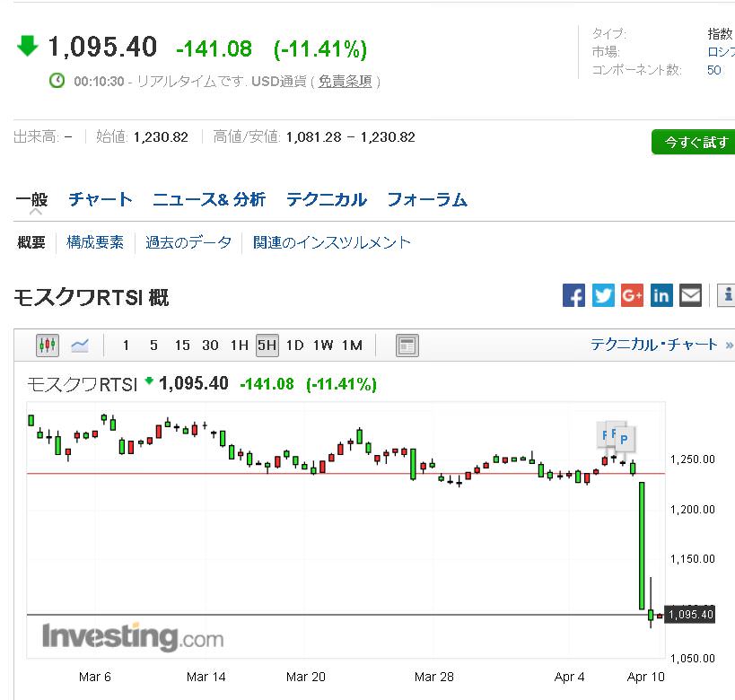This screenshot has width=735, height=700.
Task: Open the chart news panel icon
Action: point(407,345)
